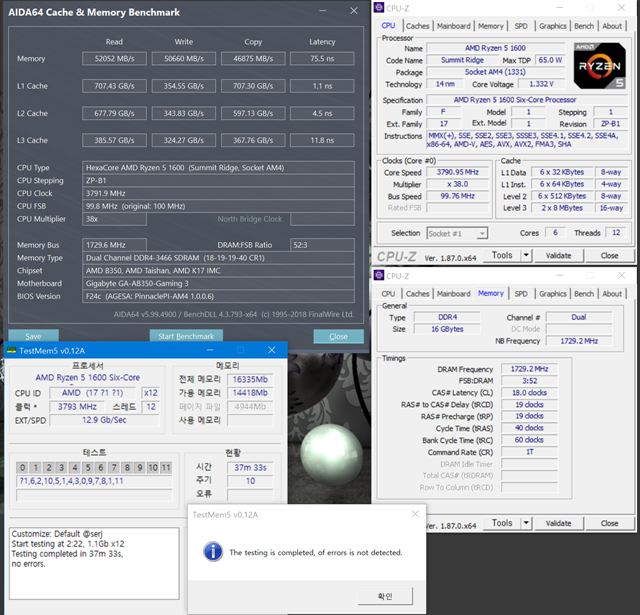Open the Bench tab in lower CPU-Z

[584, 294]
